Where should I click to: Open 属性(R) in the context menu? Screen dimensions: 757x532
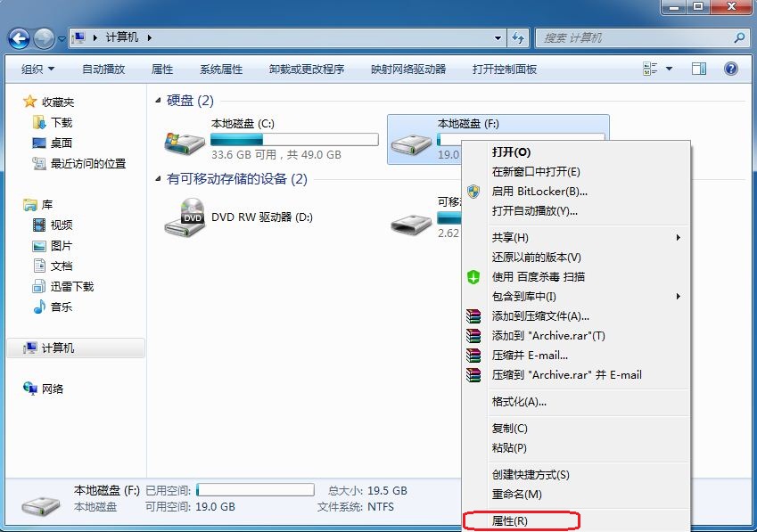click(x=510, y=520)
